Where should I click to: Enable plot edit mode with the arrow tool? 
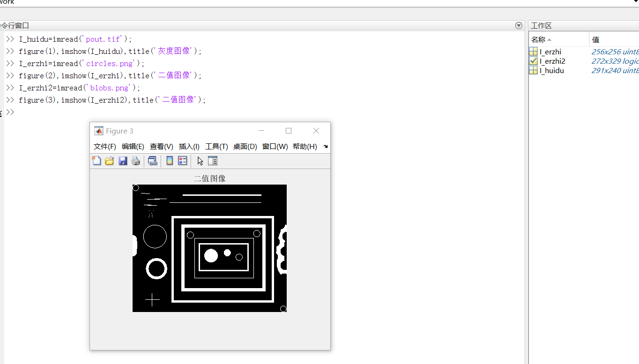click(x=199, y=161)
